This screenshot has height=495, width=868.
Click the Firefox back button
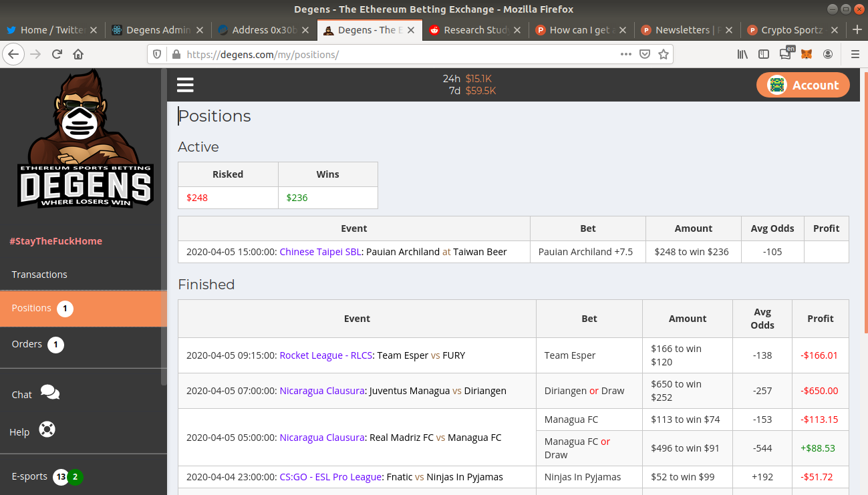coord(14,54)
